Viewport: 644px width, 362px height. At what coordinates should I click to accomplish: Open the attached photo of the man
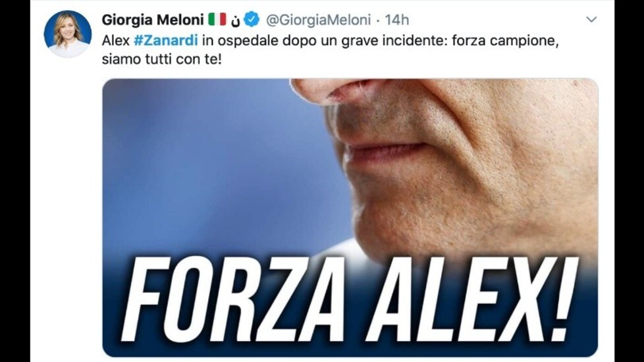[350, 217]
